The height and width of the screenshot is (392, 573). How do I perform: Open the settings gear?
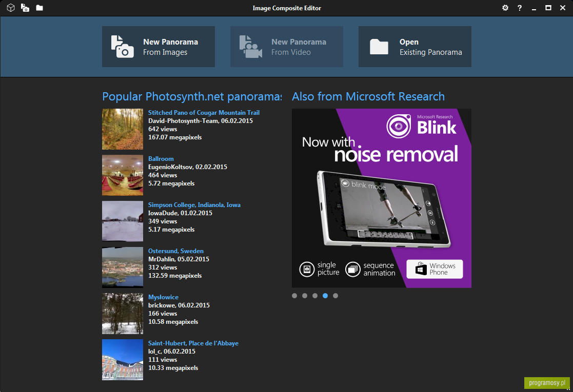[x=505, y=8]
